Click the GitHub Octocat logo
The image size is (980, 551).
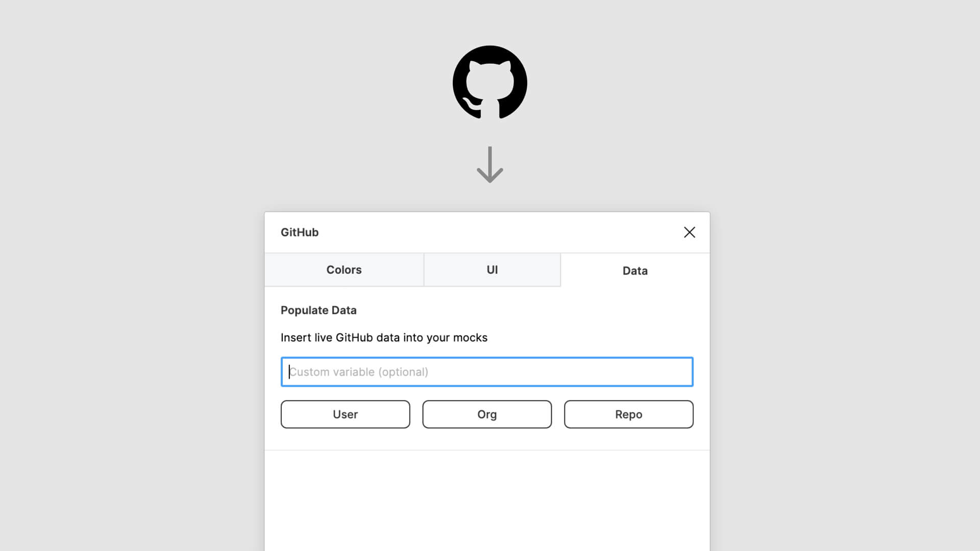(x=489, y=83)
